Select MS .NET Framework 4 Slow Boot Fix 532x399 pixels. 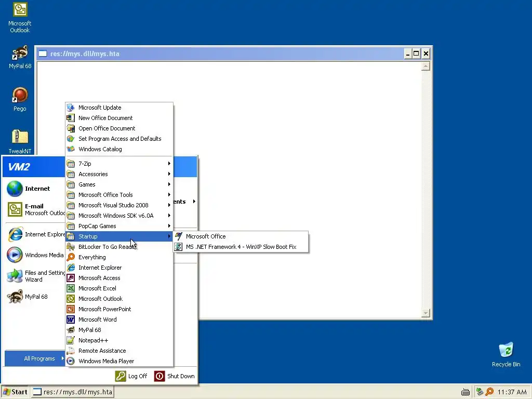tap(241, 247)
